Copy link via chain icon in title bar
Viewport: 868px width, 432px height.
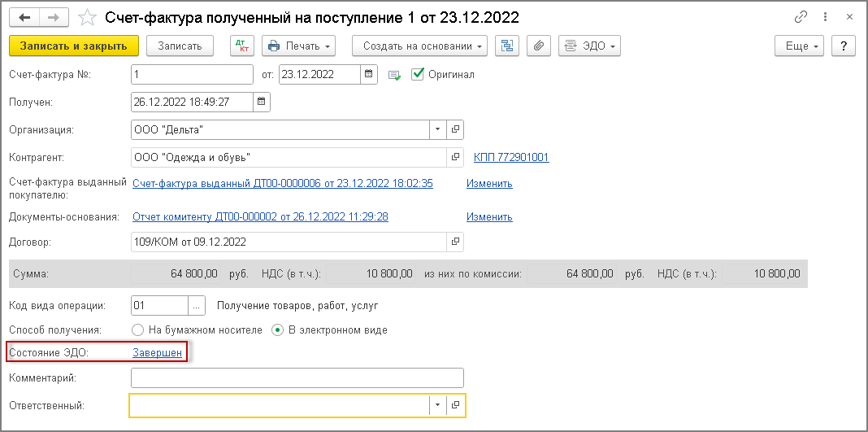pos(801,17)
